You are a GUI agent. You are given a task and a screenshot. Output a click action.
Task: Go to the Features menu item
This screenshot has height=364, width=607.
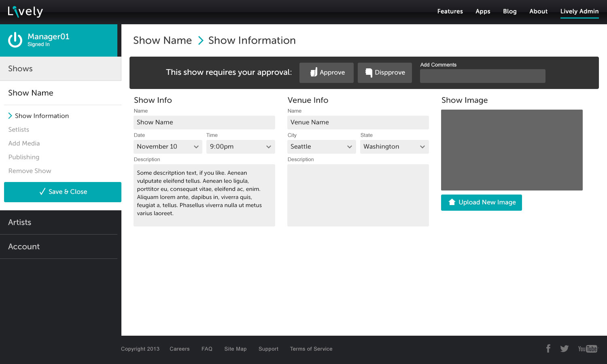click(450, 11)
